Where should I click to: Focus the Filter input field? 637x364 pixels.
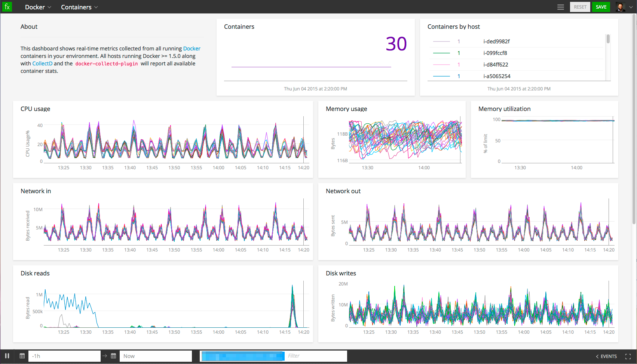(316, 356)
